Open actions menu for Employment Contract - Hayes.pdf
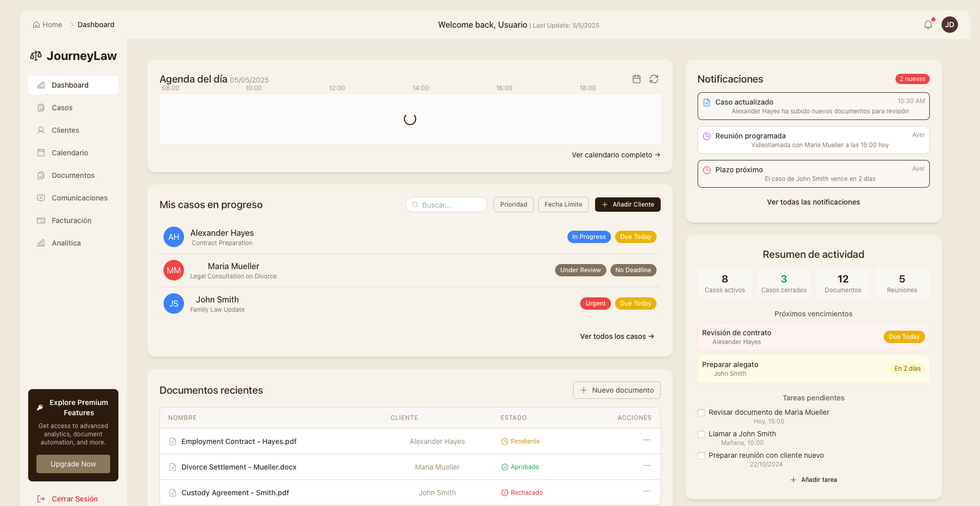980x506 pixels. 646,441
